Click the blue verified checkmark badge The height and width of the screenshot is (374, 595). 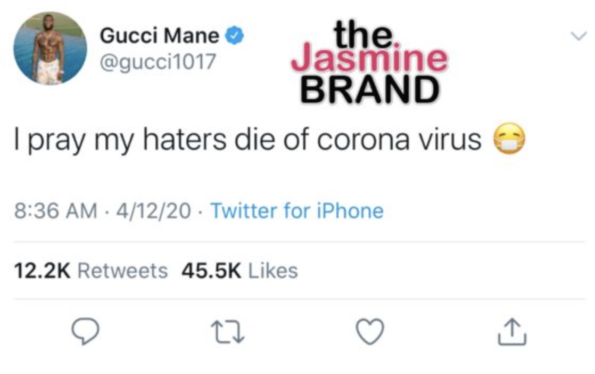pos(235,36)
